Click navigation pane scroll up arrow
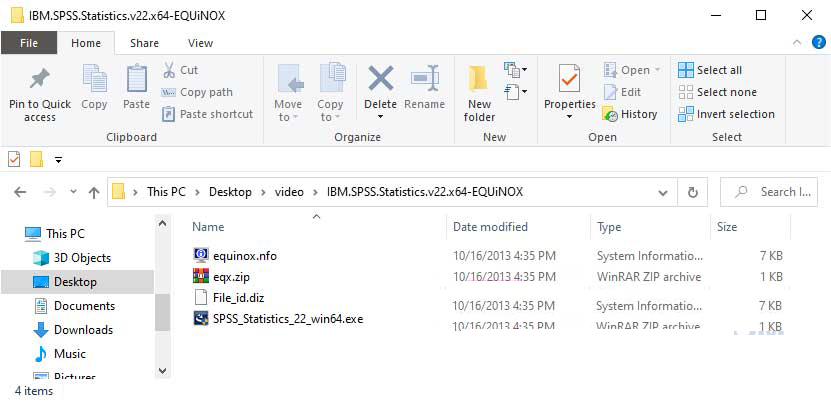 pos(163,224)
